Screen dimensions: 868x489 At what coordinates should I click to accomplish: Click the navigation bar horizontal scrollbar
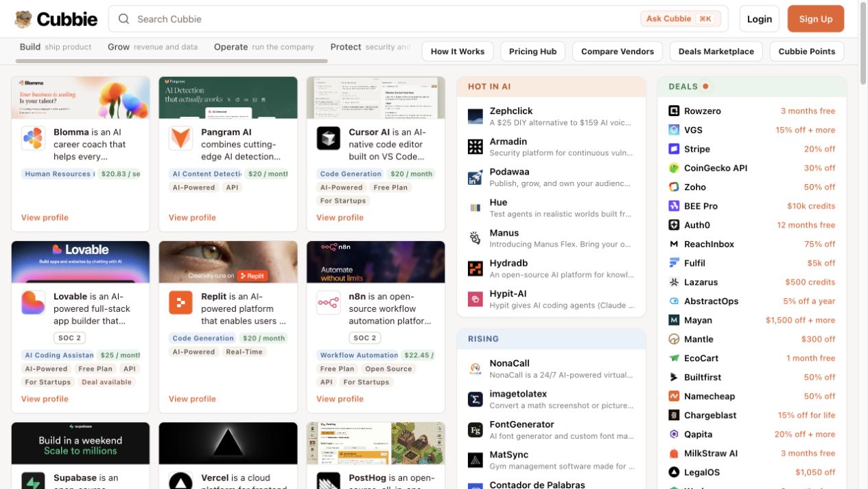(172, 60)
